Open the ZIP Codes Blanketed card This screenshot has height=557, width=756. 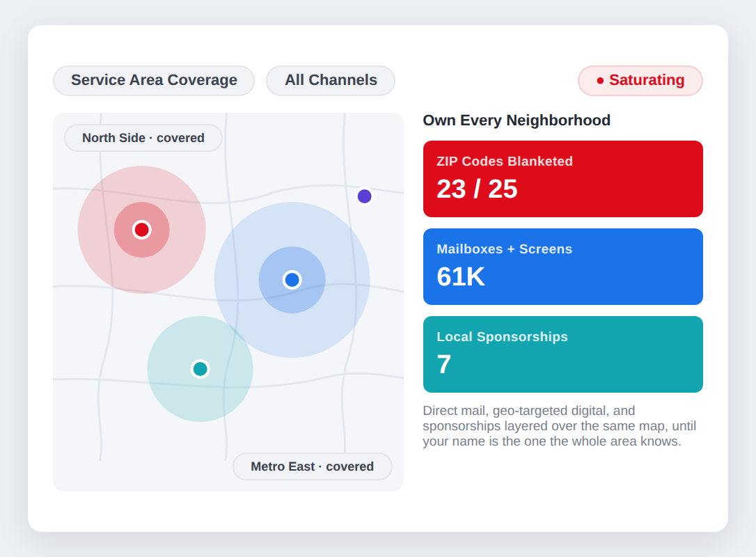[x=563, y=179]
